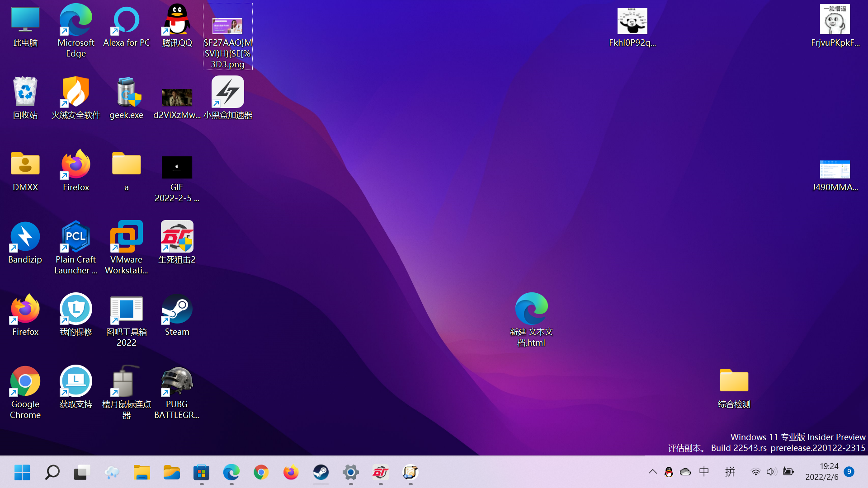Toggle the 中 Chinese/English input mode
This screenshot has height=488, width=868.
(x=704, y=472)
